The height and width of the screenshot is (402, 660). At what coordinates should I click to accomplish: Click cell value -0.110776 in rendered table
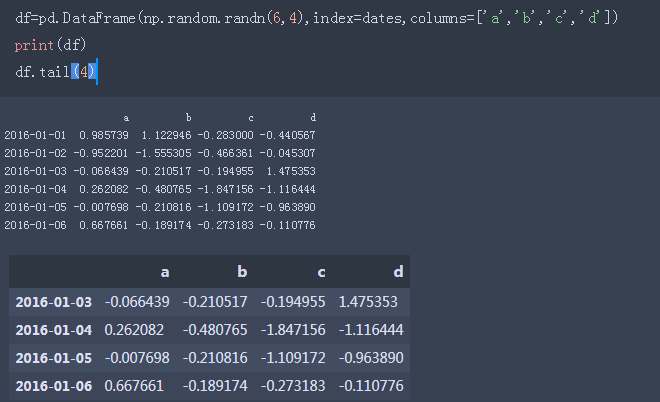[371, 386]
